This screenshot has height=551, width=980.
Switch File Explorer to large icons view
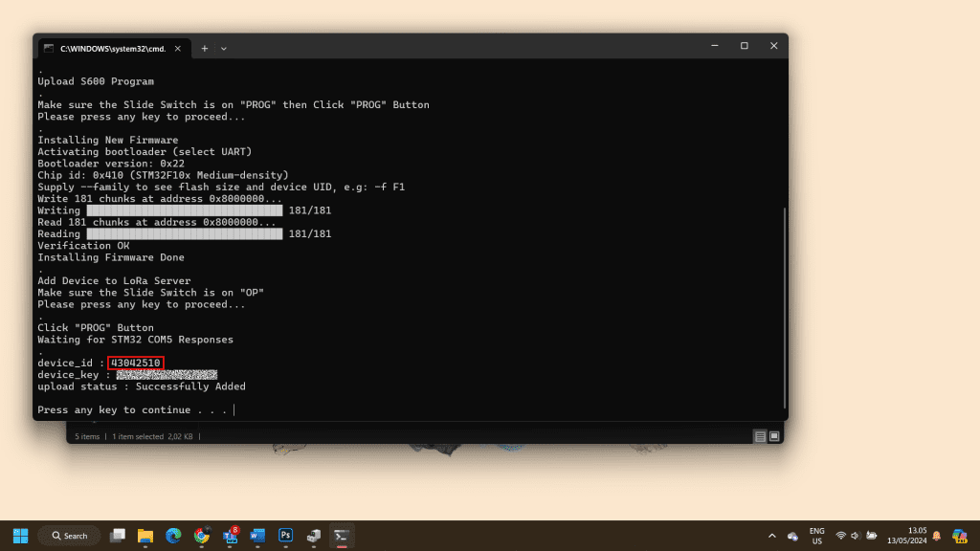pos(774,436)
